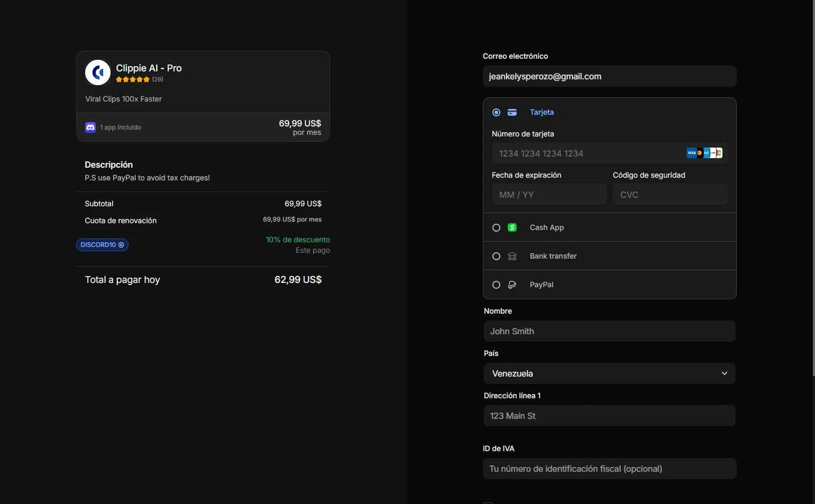
Task: Click the green Cash App icon
Action: [512, 227]
